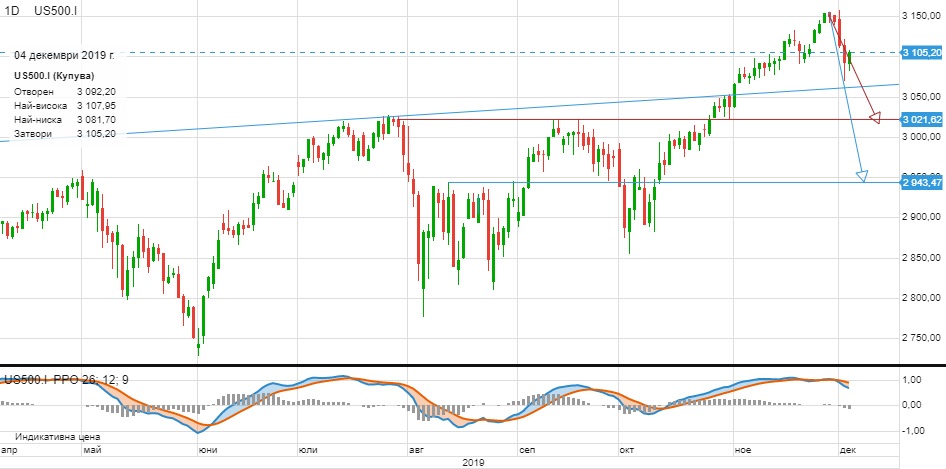The height and width of the screenshot is (469, 946).
Task: Click the PPO scale value 1,00
Action: click(913, 380)
